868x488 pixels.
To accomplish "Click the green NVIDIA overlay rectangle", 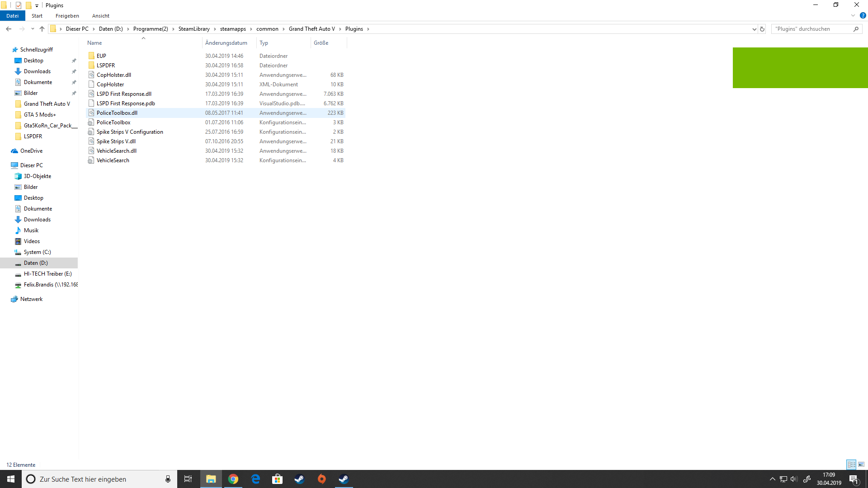I will click(800, 68).
